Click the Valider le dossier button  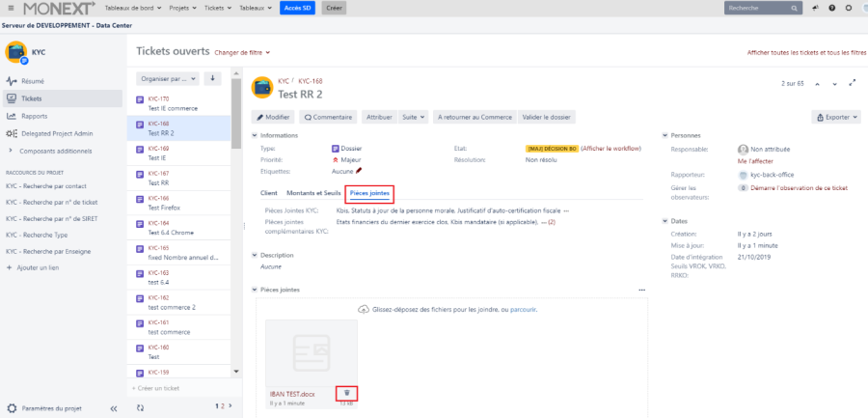[547, 117]
